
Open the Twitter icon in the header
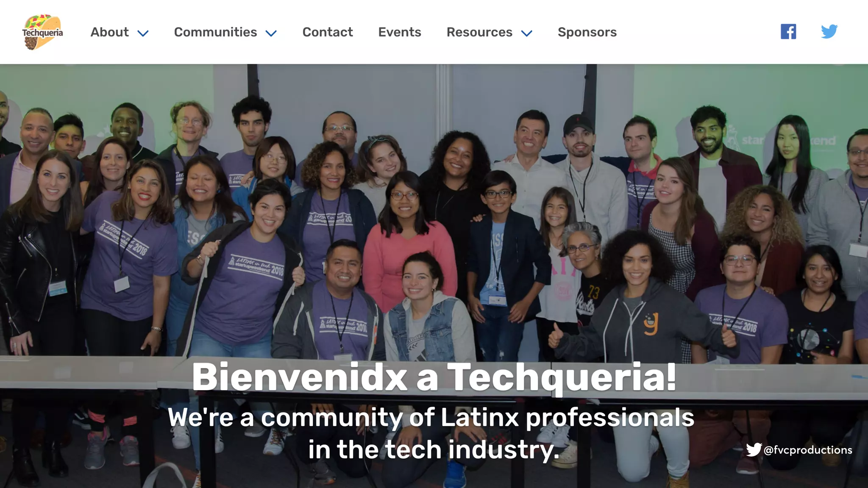tap(829, 32)
